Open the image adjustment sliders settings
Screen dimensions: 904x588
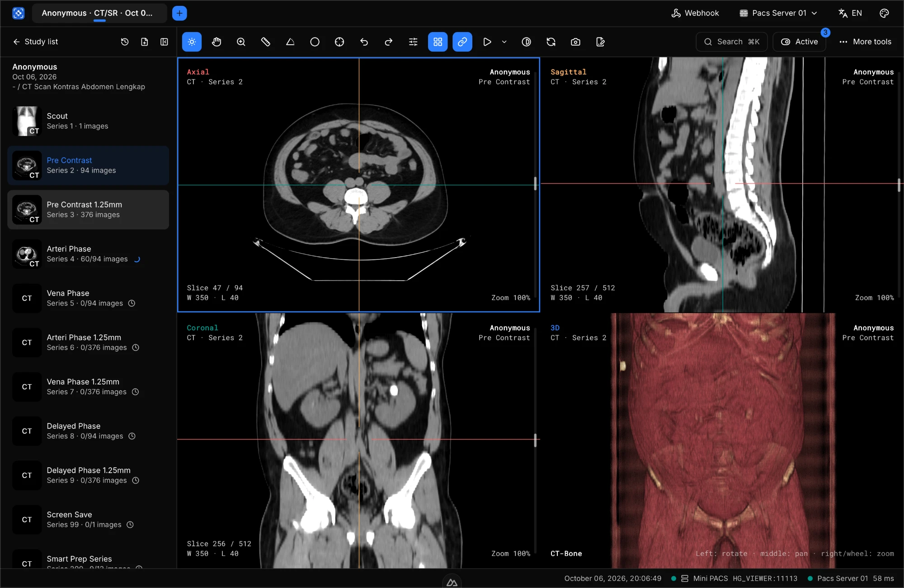pos(413,42)
